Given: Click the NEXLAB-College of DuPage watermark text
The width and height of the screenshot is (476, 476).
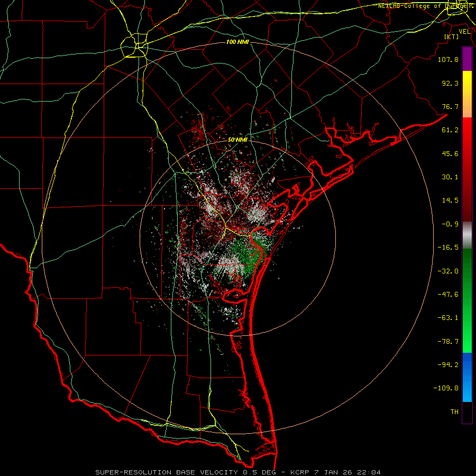Looking at the screenshot, I should [x=425, y=6].
